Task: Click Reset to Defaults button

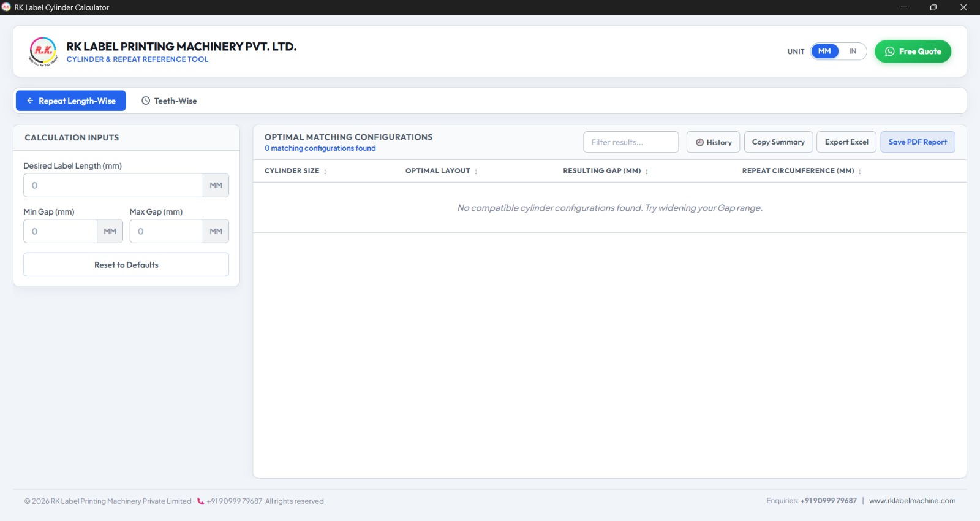Action: point(126,265)
